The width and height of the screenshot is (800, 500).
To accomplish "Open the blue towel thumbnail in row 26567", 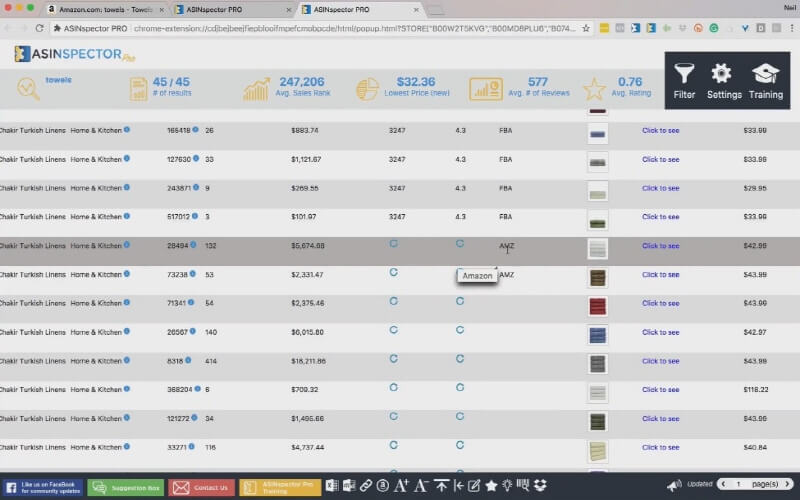I will coord(597,335).
